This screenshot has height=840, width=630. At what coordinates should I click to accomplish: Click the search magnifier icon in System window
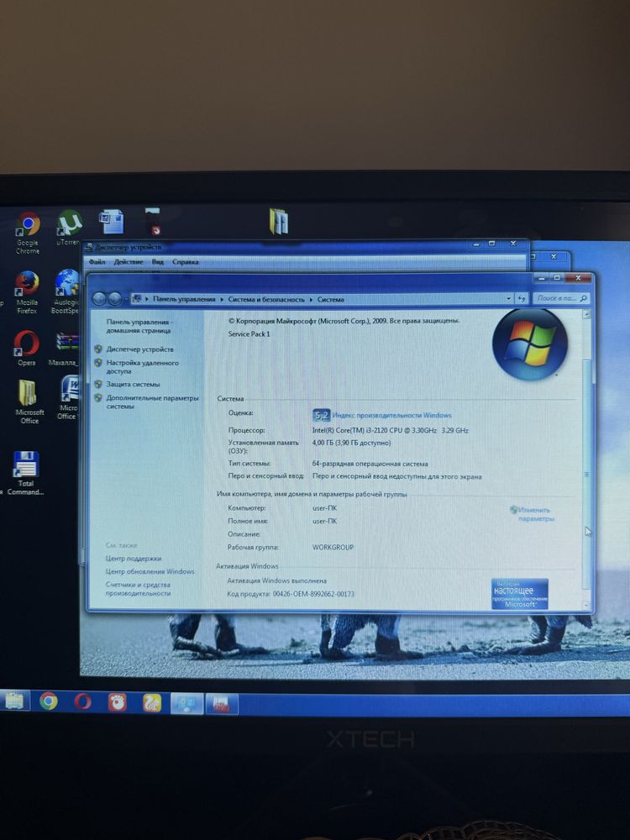[x=584, y=298]
